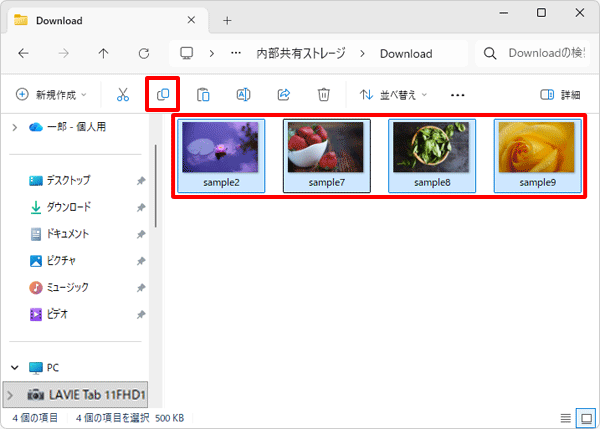Click chevron between 内部共有ストレージ and Download
This screenshot has width=600, height=429.
point(362,54)
